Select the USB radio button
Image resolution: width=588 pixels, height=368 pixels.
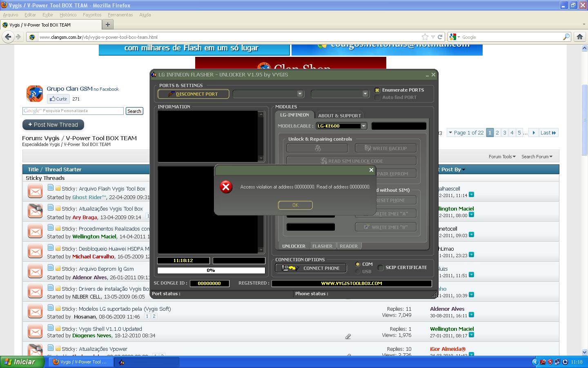(x=358, y=272)
